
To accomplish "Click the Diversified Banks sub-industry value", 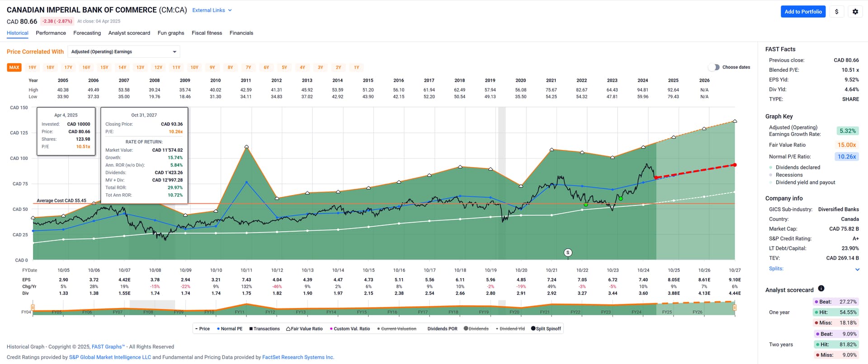I will [839, 210].
